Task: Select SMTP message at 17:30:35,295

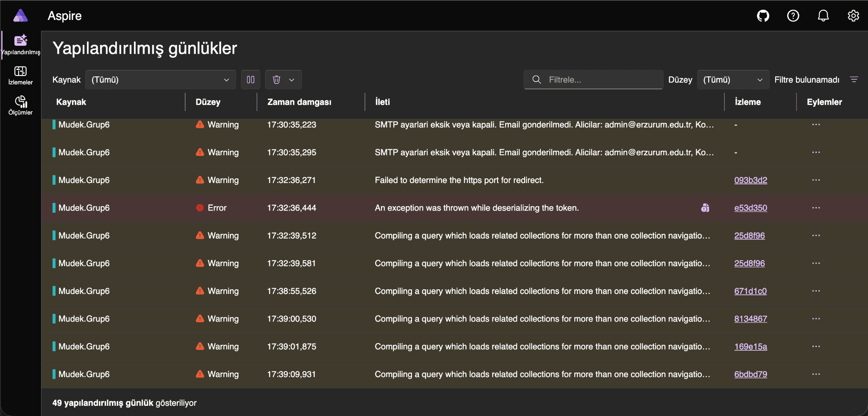Action: pyautogui.click(x=544, y=153)
